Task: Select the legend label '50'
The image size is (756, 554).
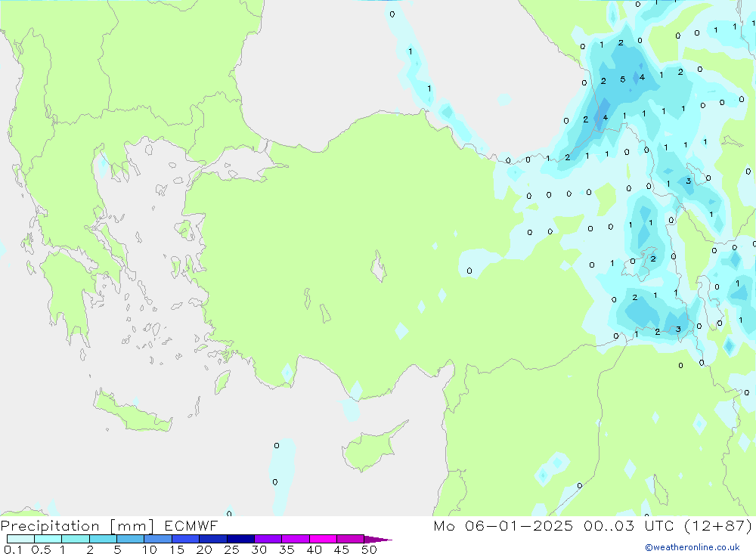Action: 369,549
